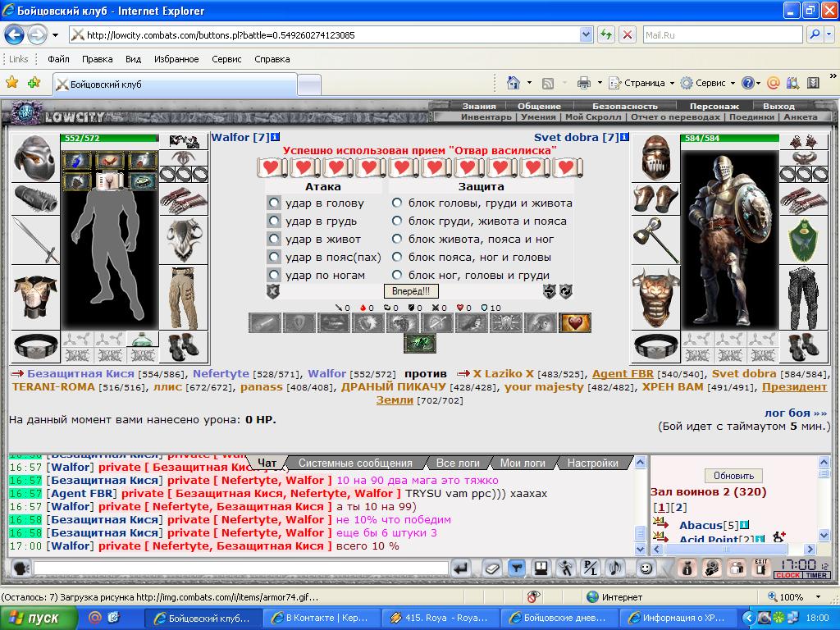This screenshot has height=630, width=840.
Task: Click the chat message input field
Action: click(241, 568)
